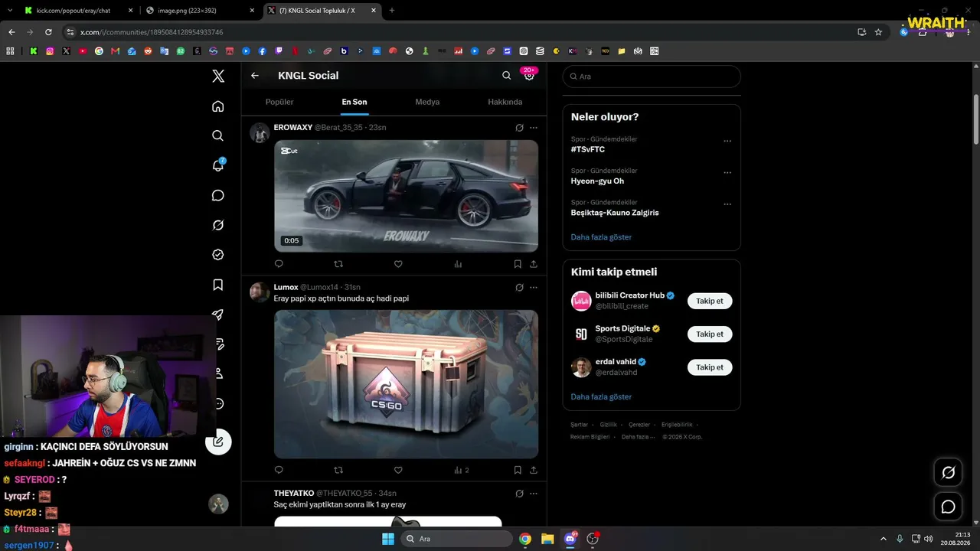Open EROWAXY profile avatar
The image size is (980, 551).
tap(260, 132)
